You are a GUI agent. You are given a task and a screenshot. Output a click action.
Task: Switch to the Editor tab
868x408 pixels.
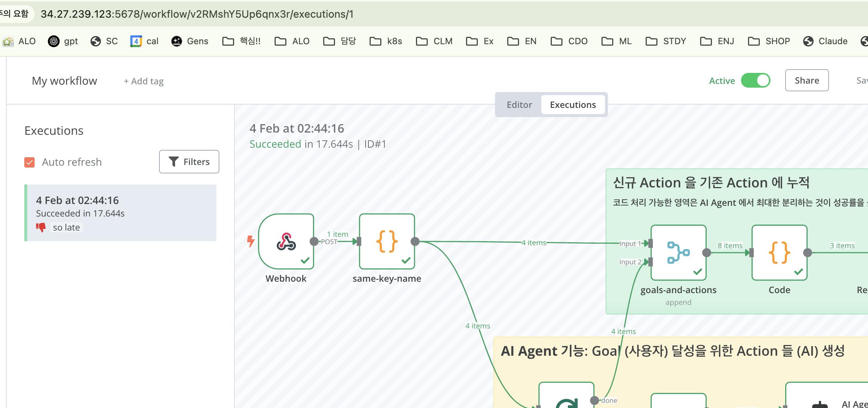tap(519, 105)
